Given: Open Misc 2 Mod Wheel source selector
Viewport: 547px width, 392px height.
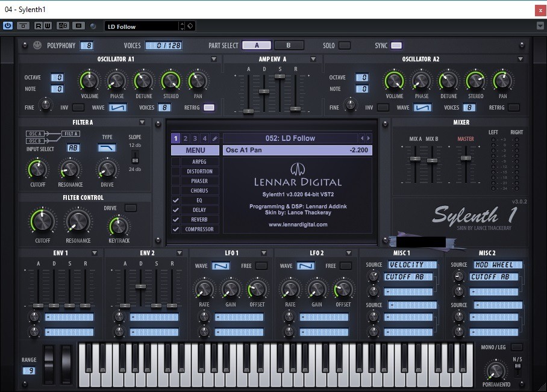Looking at the screenshot, I should (x=498, y=265).
